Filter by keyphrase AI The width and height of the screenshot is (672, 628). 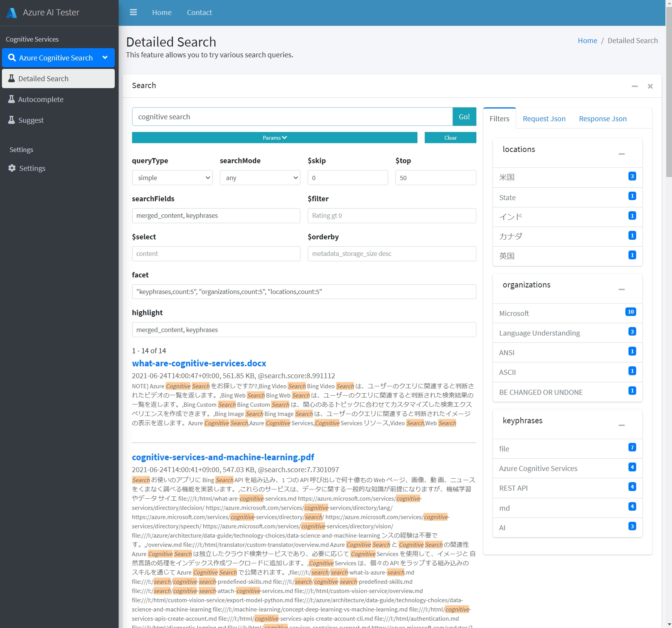point(568,528)
